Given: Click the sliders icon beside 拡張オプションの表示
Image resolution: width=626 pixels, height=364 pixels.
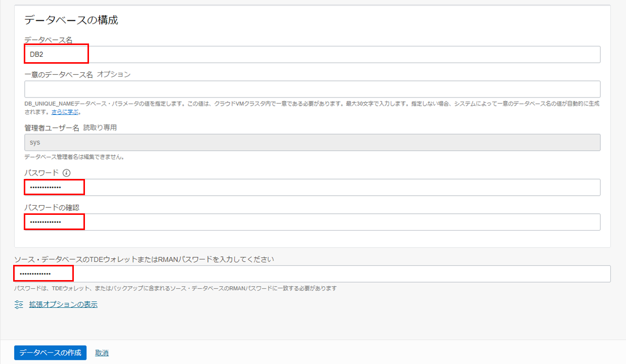Looking at the screenshot, I should click(x=19, y=304).
